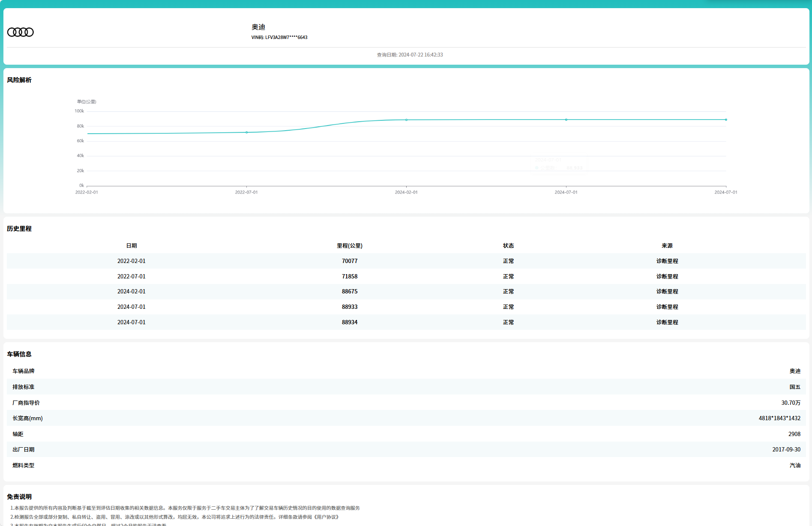Click the VIN码 text under brand name
The image size is (812, 526).
[x=279, y=38]
